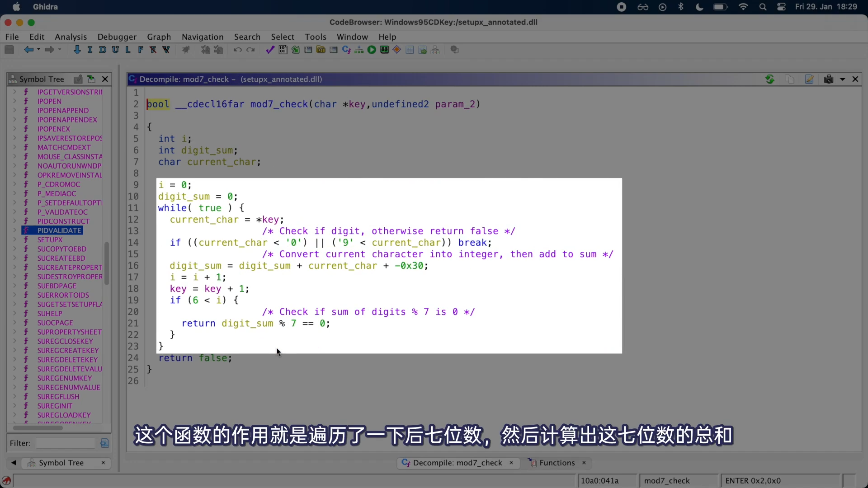868x488 pixels.
Task: Expand the SUHELP tree node
Action: 14,314
